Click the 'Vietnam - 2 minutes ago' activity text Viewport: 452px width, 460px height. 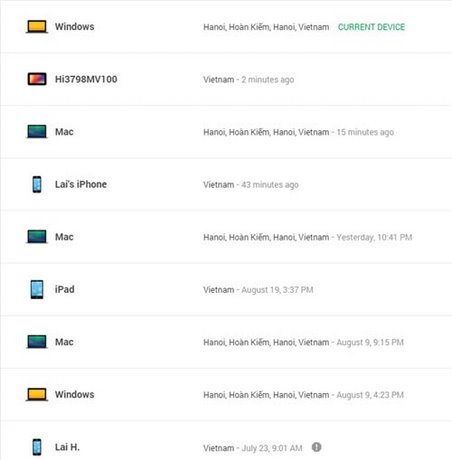249,80
